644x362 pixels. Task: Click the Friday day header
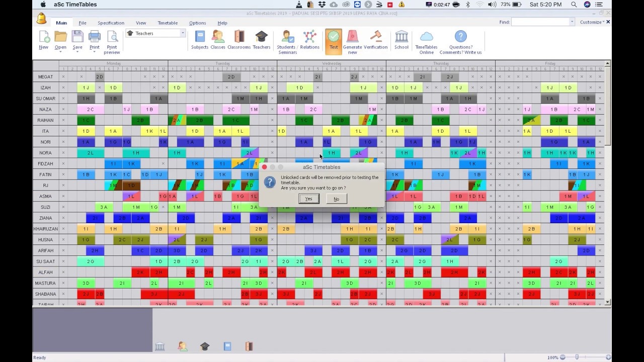coord(550,63)
